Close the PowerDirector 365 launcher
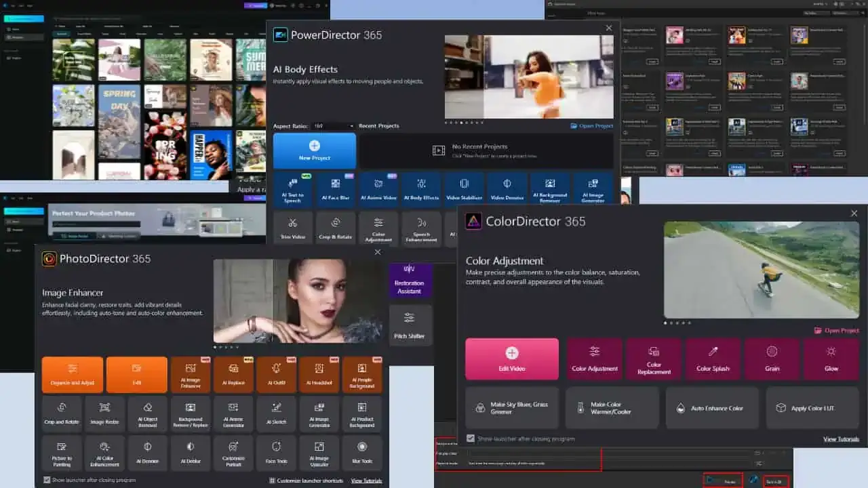Image resolution: width=868 pixels, height=488 pixels. [x=609, y=28]
